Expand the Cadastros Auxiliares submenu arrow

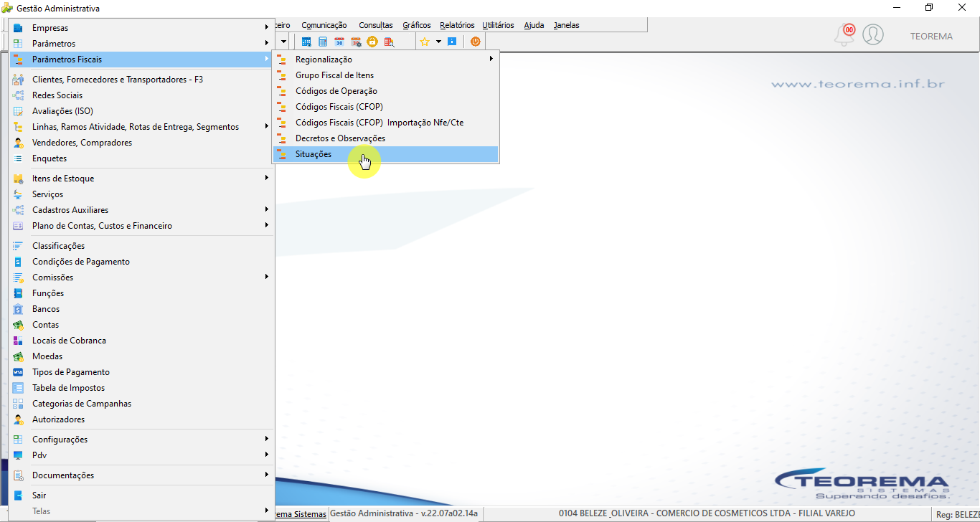[266, 209]
